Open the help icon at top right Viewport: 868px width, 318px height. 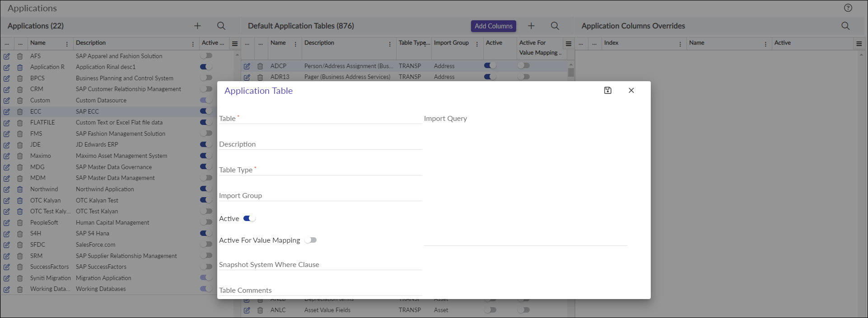click(848, 8)
